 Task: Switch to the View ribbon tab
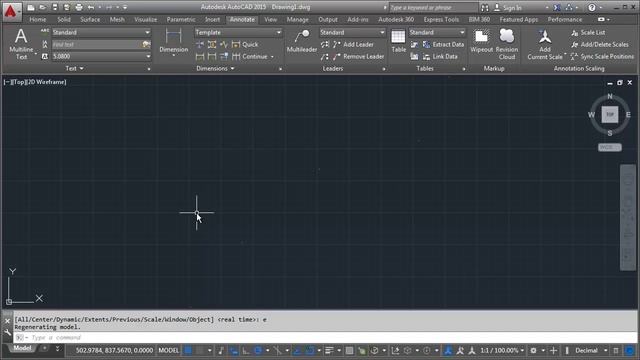(270, 20)
